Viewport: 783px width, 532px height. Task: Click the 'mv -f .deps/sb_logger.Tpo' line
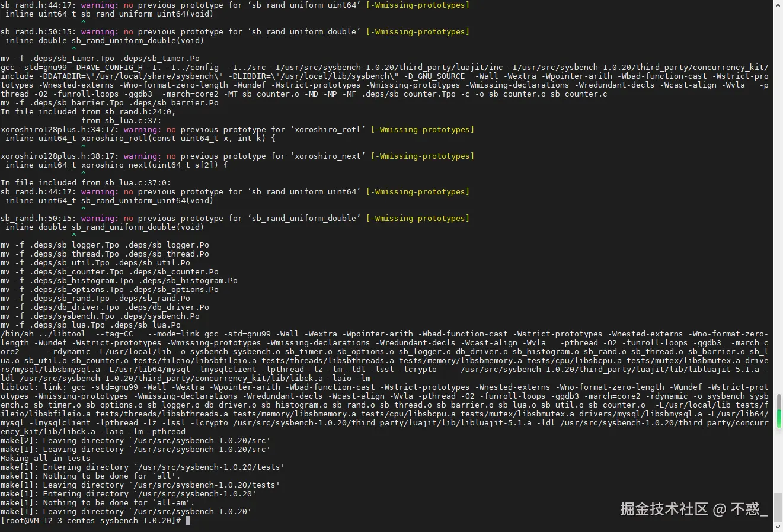coord(105,245)
